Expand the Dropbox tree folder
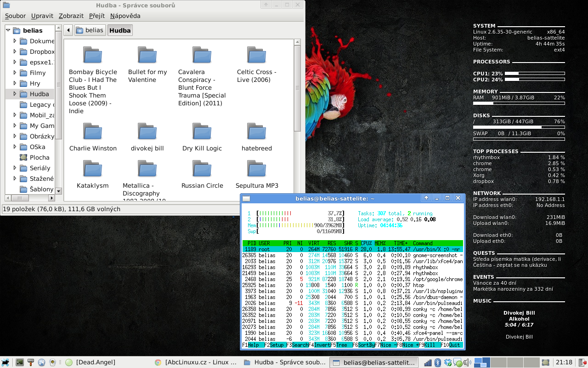Viewport: 588px width, 368px height. (15, 52)
